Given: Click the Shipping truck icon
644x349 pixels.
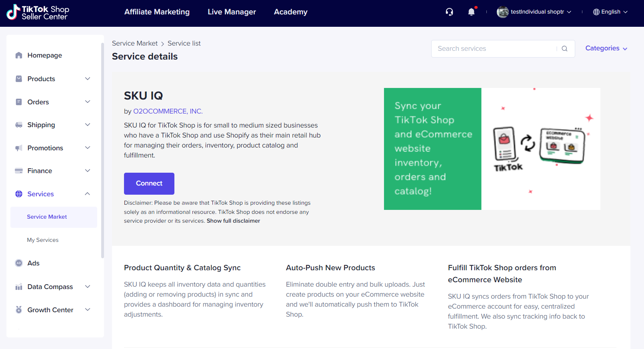Looking at the screenshot, I should click(19, 125).
